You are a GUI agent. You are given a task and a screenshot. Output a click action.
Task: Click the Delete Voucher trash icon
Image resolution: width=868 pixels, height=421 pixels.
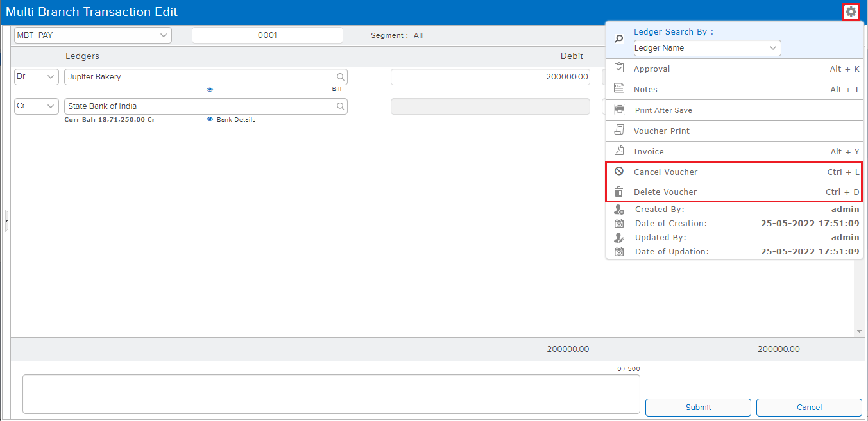619,192
